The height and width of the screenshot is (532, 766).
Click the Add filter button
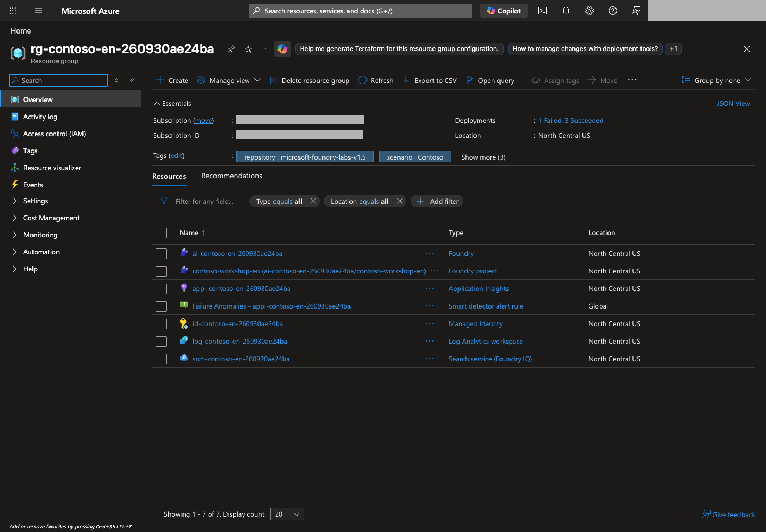coord(437,201)
